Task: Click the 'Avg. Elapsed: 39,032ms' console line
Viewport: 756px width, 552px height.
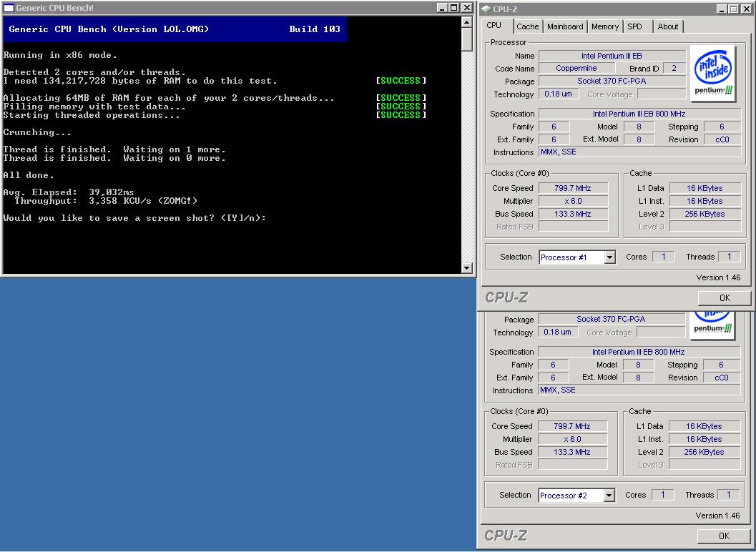Action: click(69, 192)
